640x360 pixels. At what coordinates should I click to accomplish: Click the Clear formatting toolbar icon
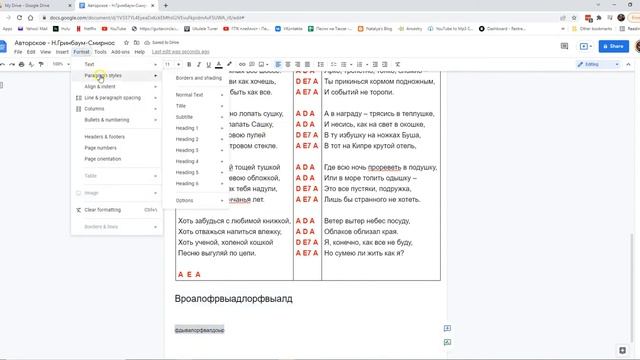point(398,64)
